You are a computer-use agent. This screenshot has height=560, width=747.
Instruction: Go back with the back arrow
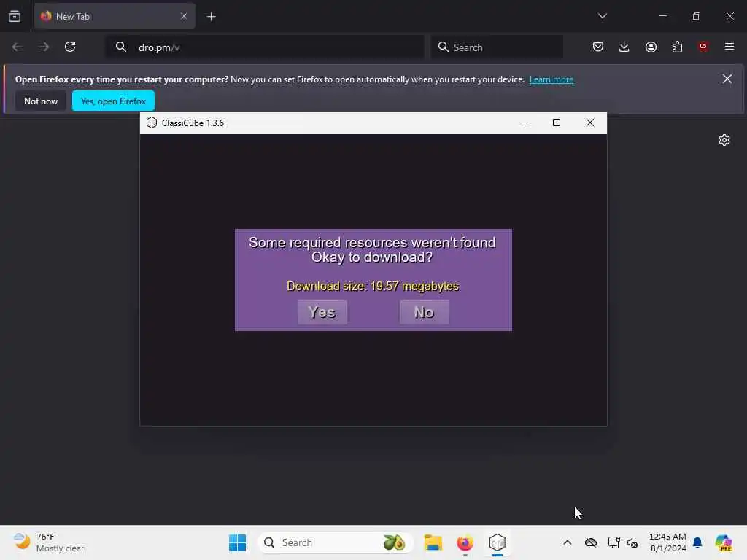(x=18, y=47)
